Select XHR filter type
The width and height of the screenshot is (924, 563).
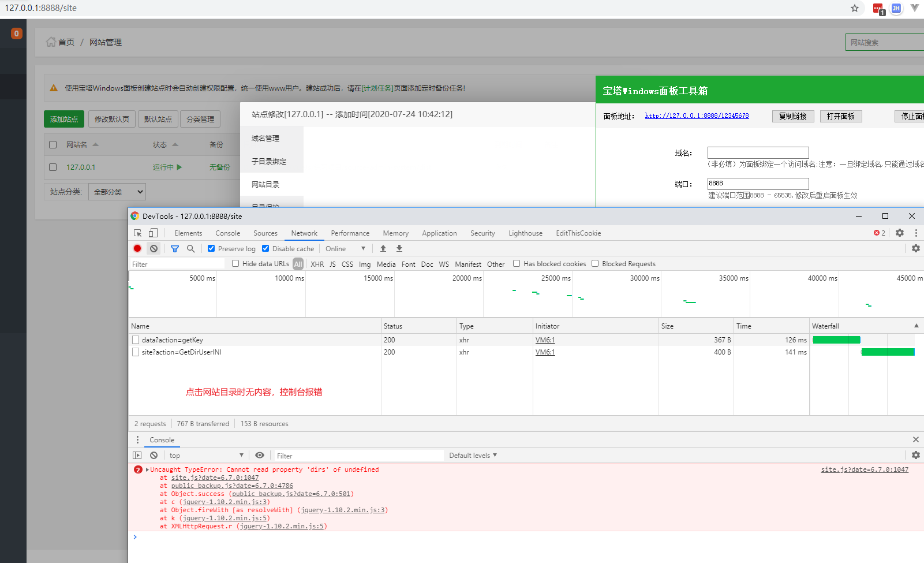(317, 264)
